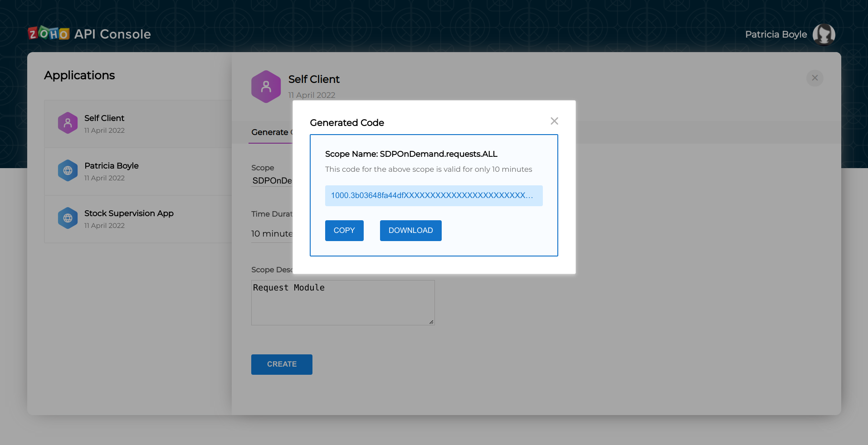868x445 pixels.
Task: Open the Time Duration dropdown
Action: click(272, 234)
